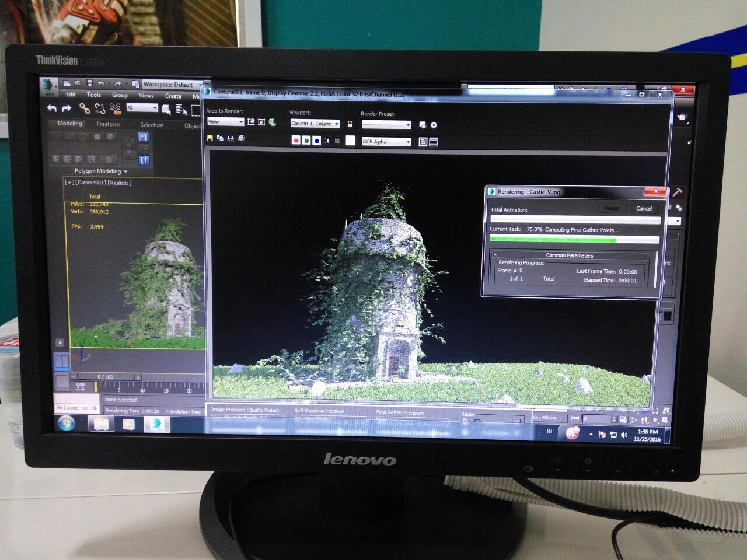Click the [Realistic] shading label
Viewport: 747px width, 560px height.
(120, 183)
